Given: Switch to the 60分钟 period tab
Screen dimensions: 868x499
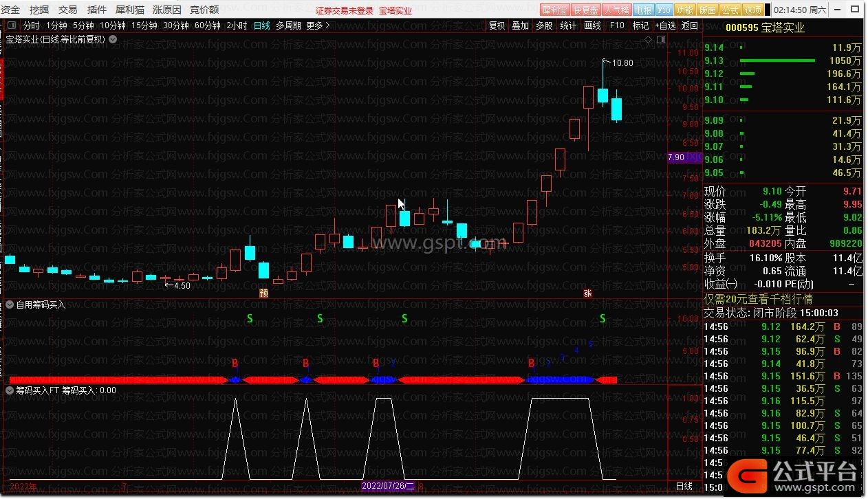Looking at the screenshot, I should 208,25.
